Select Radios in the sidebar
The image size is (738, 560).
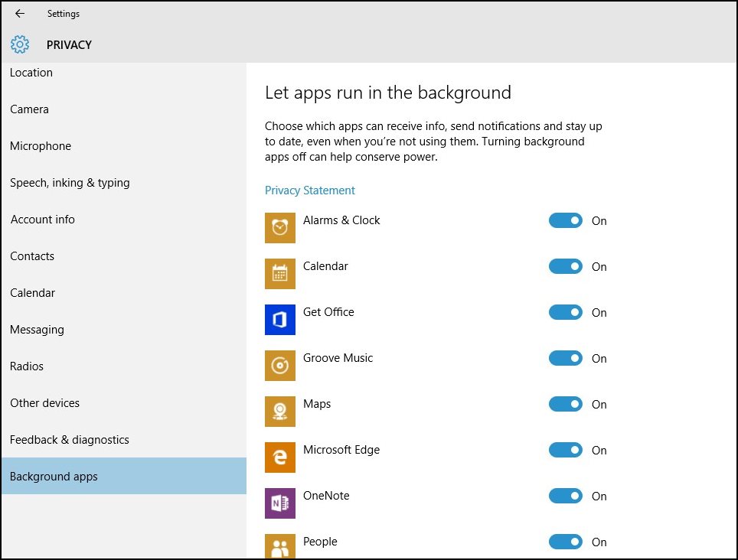(x=124, y=366)
